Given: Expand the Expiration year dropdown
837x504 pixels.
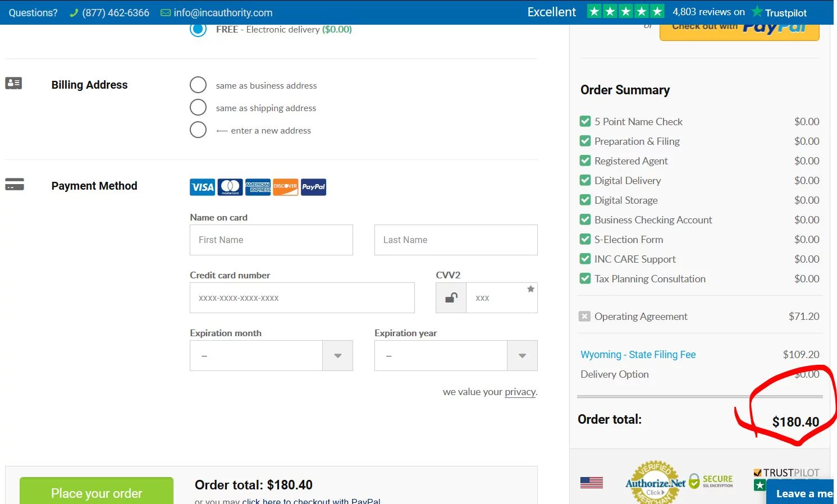Looking at the screenshot, I should [455, 356].
